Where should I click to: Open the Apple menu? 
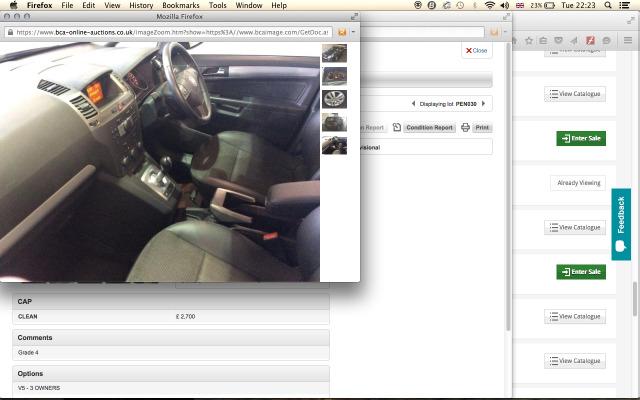(13, 5)
